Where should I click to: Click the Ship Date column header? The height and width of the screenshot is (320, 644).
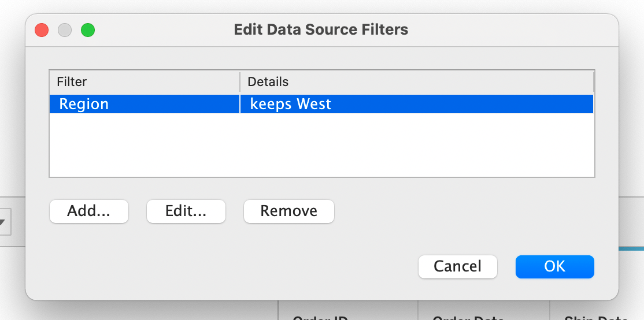pyautogui.click(x=595, y=317)
